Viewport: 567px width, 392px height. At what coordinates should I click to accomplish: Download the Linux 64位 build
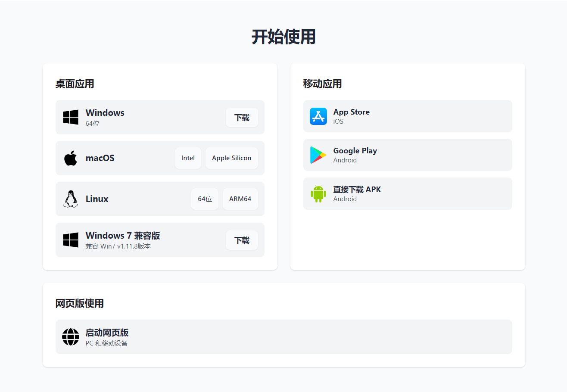click(205, 199)
